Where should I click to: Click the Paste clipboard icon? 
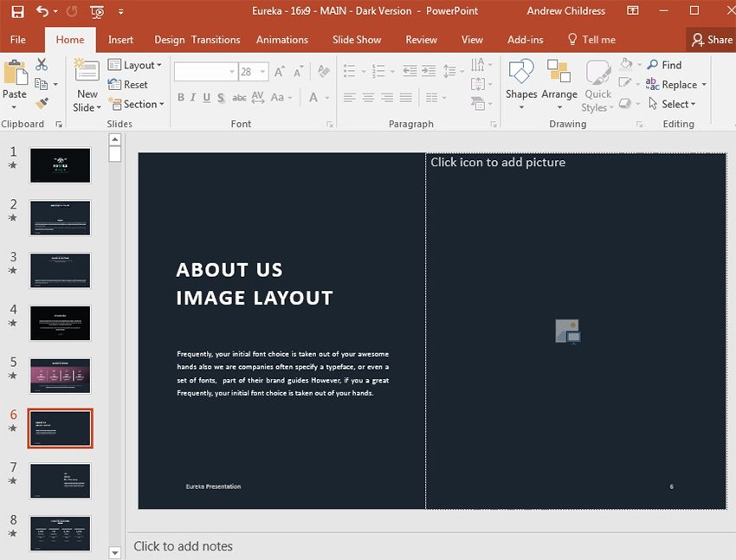pyautogui.click(x=15, y=73)
